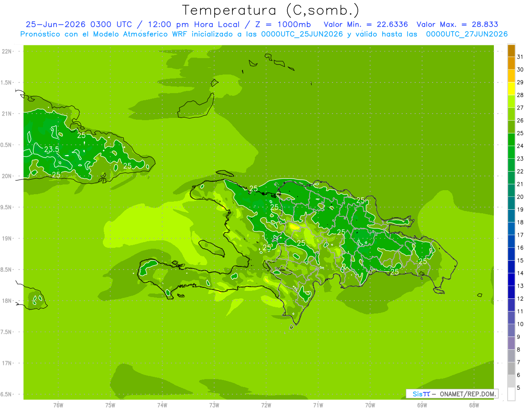The width and height of the screenshot is (532, 411).
Task: Click the legend value '15'
Action: [520, 261]
